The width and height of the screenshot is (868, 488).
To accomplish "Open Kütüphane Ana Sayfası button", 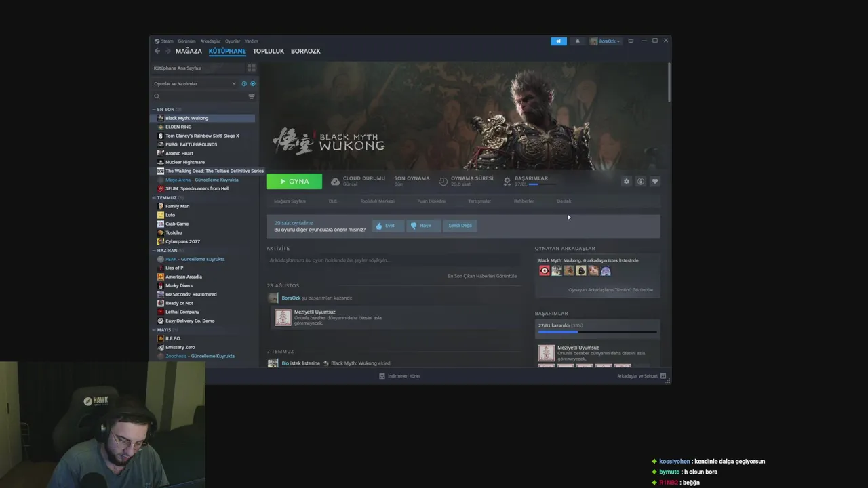I will click(197, 68).
